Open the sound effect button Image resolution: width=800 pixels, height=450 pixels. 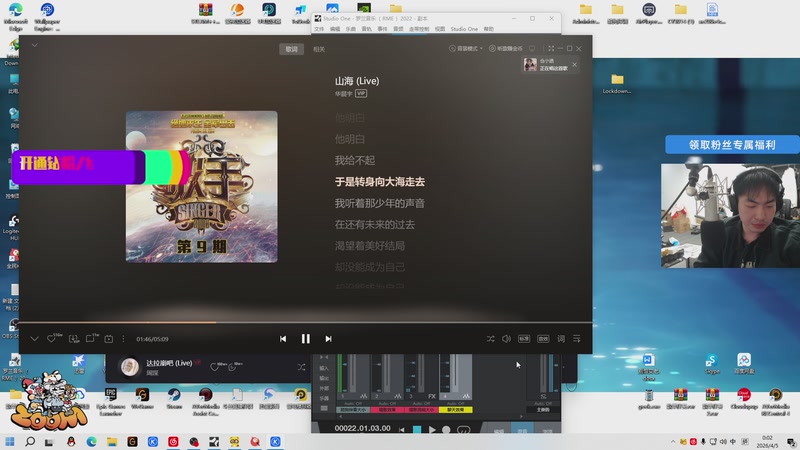pos(543,339)
